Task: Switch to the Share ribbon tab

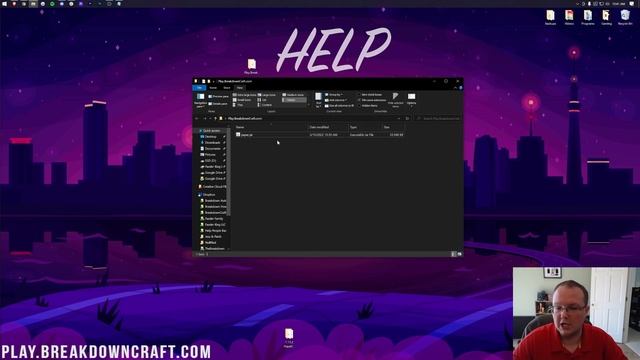Action: pyautogui.click(x=227, y=88)
